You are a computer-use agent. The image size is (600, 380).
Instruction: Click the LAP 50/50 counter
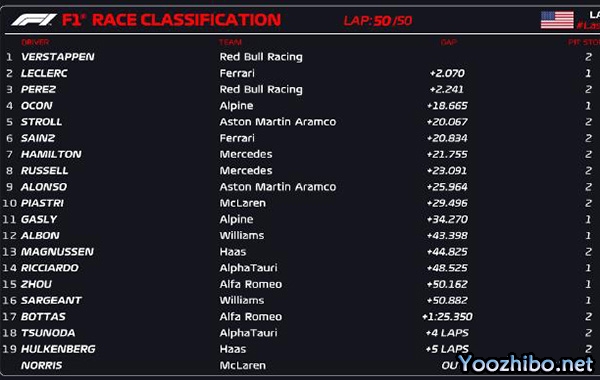(378, 20)
